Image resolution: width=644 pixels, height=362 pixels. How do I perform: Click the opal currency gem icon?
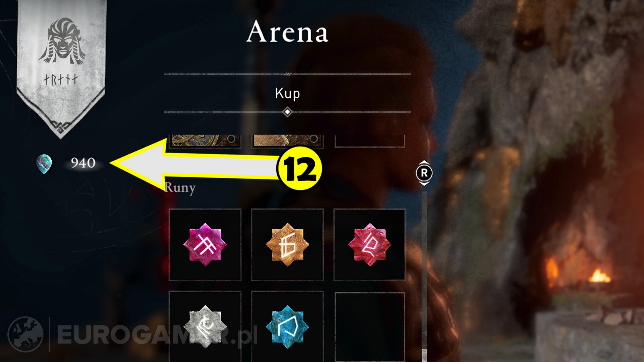(x=44, y=164)
